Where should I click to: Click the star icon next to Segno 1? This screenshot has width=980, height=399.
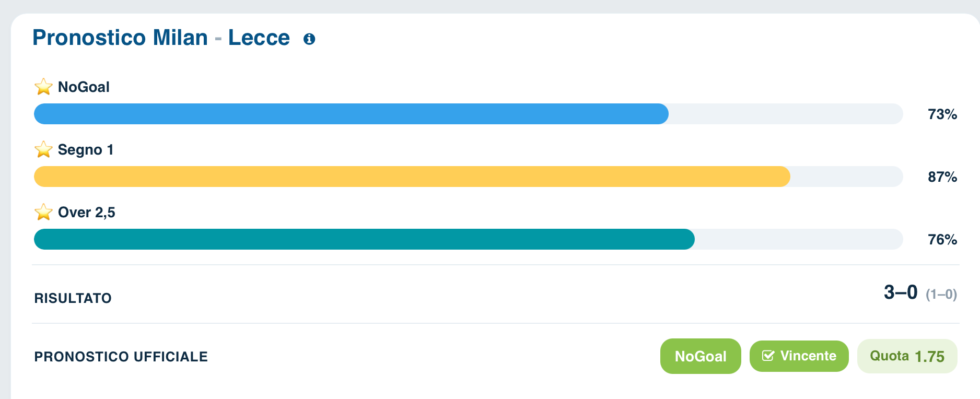coord(43,149)
